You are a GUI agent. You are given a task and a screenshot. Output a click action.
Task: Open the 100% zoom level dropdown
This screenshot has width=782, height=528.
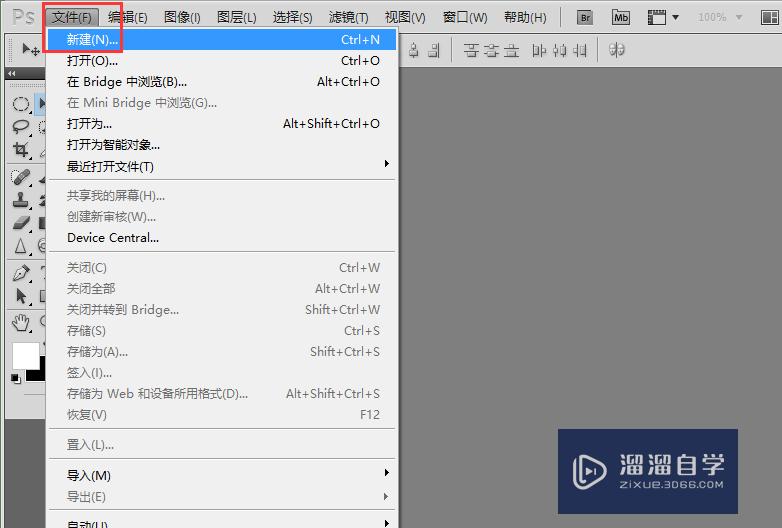click(720, 17)
